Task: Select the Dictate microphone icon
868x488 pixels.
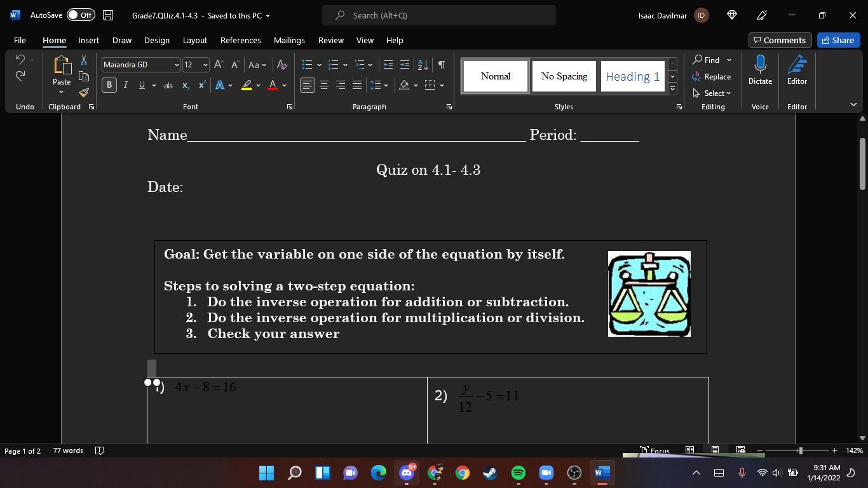Action: click(x=760, y=65)
